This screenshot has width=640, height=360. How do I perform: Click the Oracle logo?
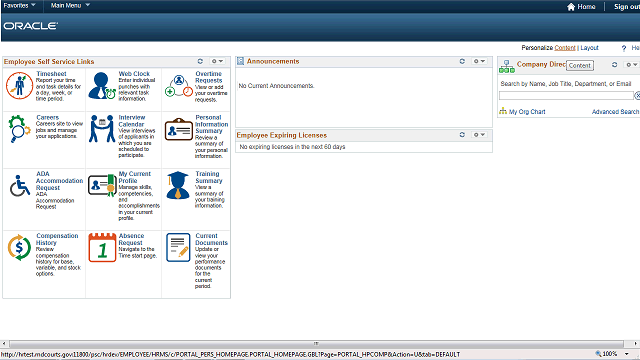pyautogui.click(x=31, y=26)
